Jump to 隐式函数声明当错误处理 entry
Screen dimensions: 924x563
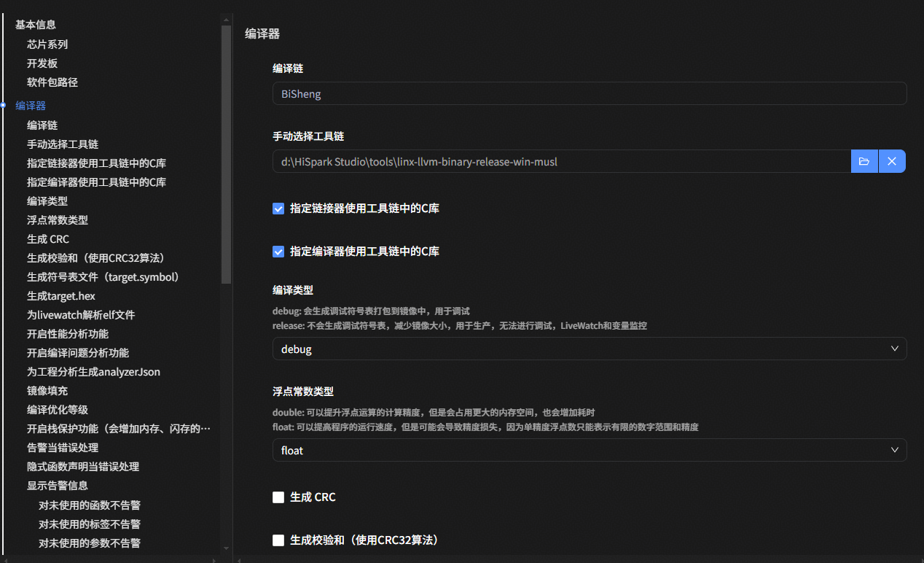click(83, 467)
